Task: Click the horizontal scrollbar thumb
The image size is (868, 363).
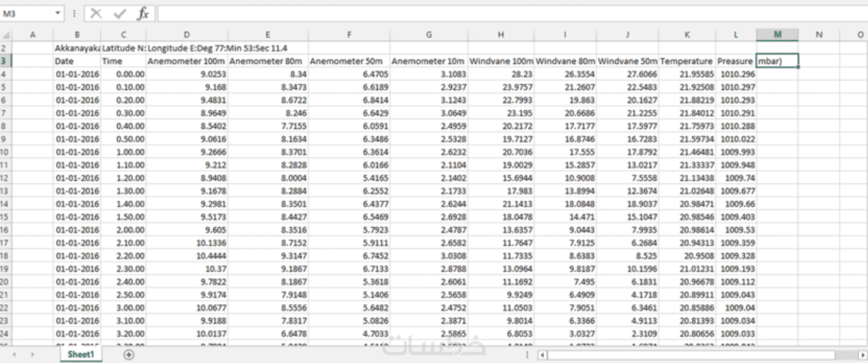Action: point(691,355)
